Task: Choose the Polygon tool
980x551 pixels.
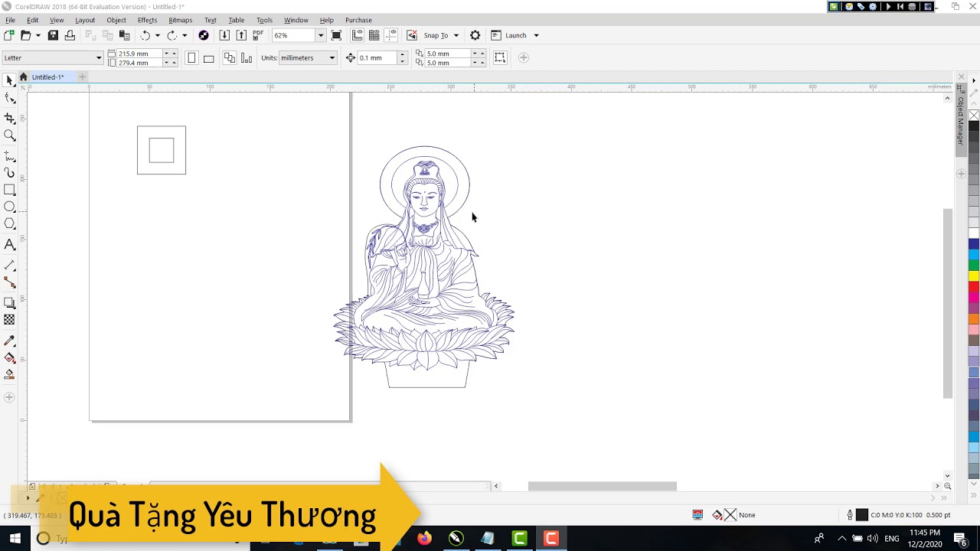Action: coord(9,224)
